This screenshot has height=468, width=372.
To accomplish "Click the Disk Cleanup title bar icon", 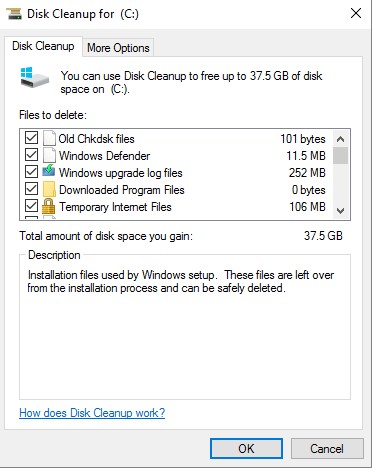I will [14, 14].
